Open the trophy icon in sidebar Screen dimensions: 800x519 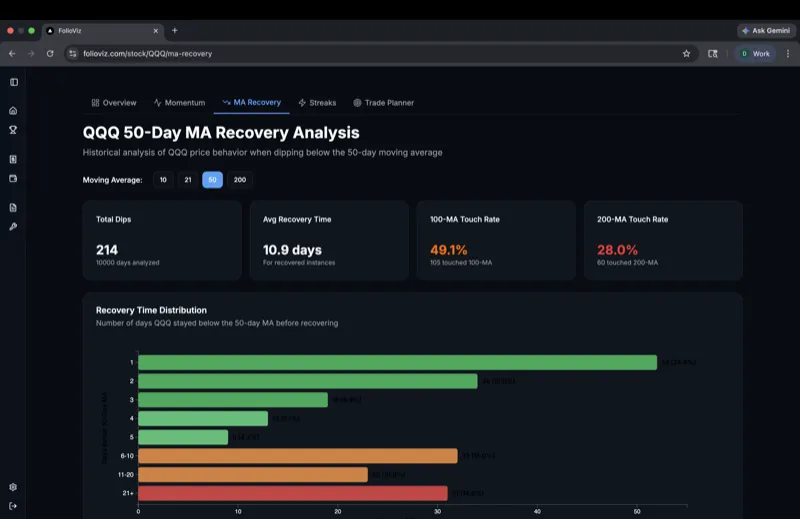click(x=13, y=130)
